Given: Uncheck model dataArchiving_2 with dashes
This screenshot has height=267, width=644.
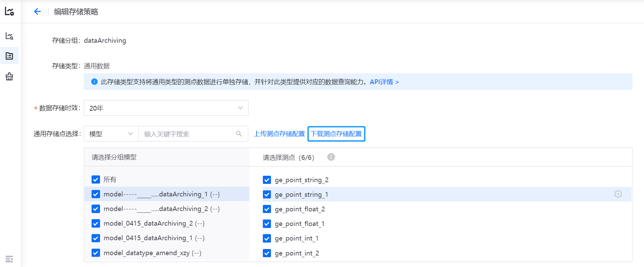Looking at the screenshot, I should pyautogui.click(x=96, y=209).
